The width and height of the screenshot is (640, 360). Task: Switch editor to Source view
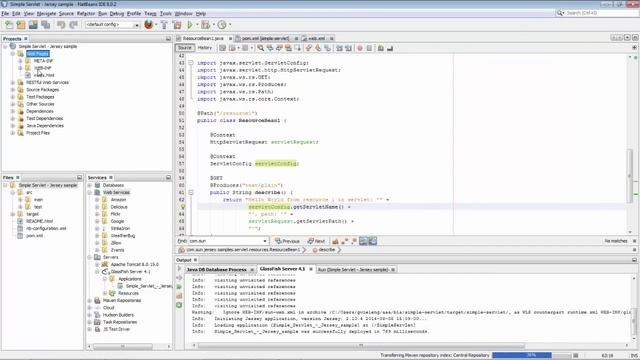pos(184,48)
